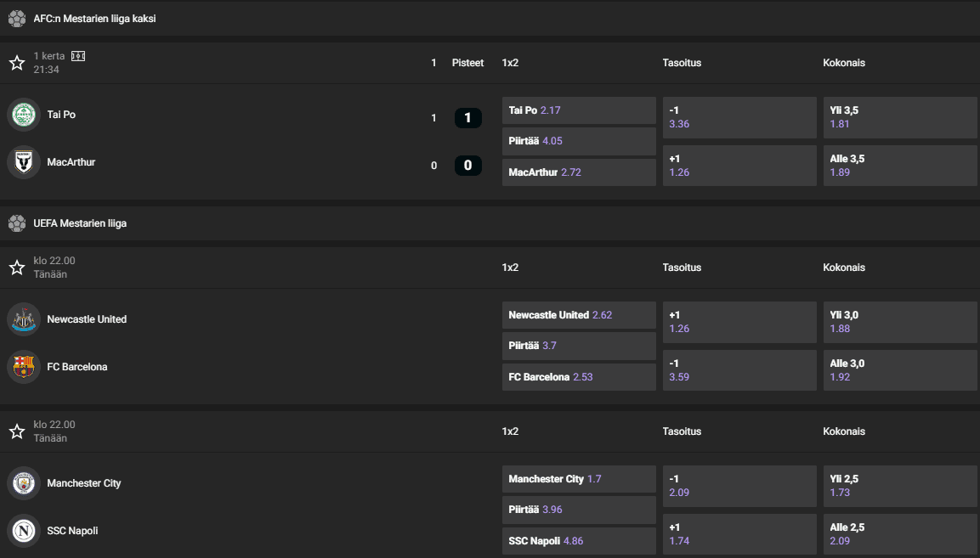Select Piirtää at 3.96 odds
Viewport: 980px width, 558px height.
(x=579, y=510)
